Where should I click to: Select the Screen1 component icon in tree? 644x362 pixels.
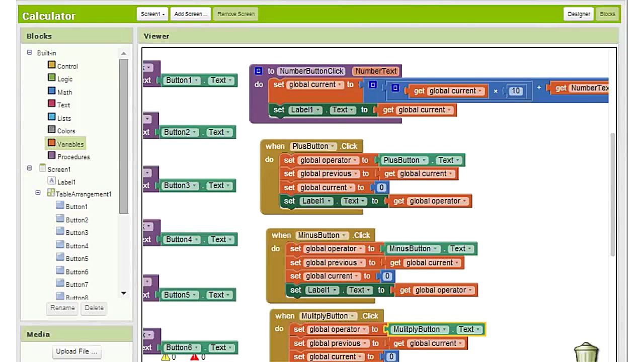43,168
